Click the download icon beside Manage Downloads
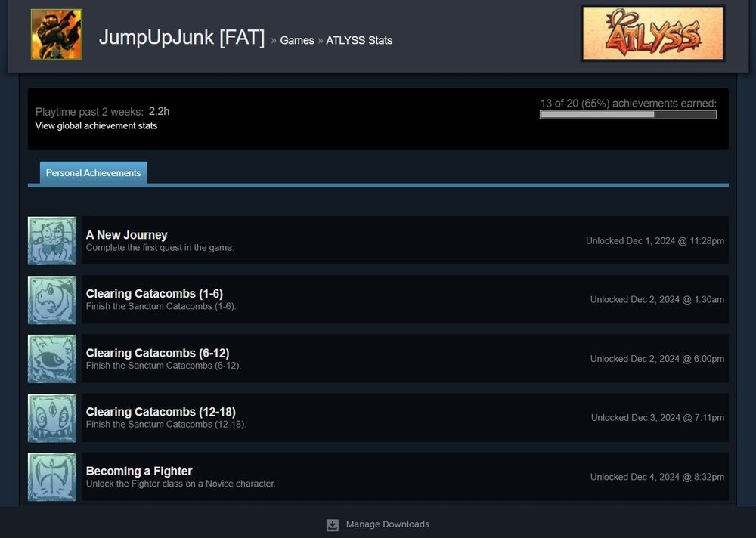Image resolution: width=756 pixels, height=538 pixels. [x=332, y=524]
